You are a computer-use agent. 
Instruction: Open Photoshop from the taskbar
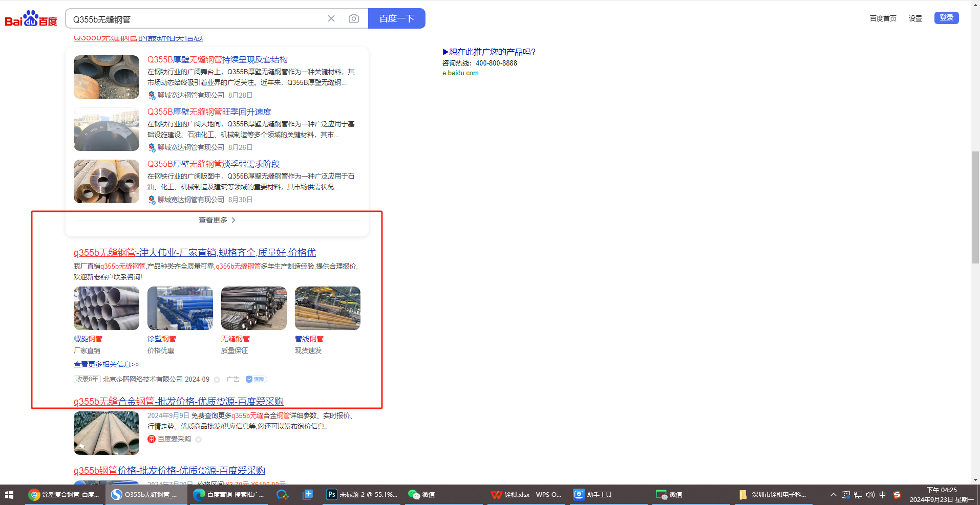coord(362,495)
